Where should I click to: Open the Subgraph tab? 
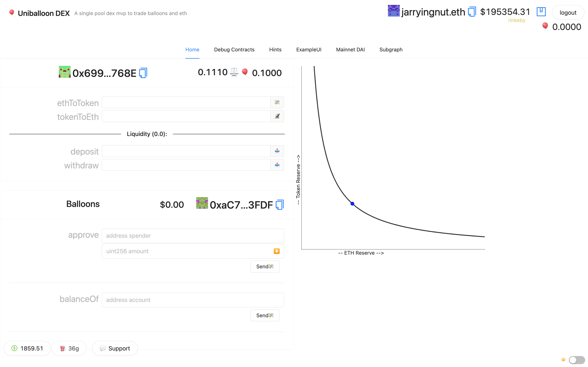point(391,50)
